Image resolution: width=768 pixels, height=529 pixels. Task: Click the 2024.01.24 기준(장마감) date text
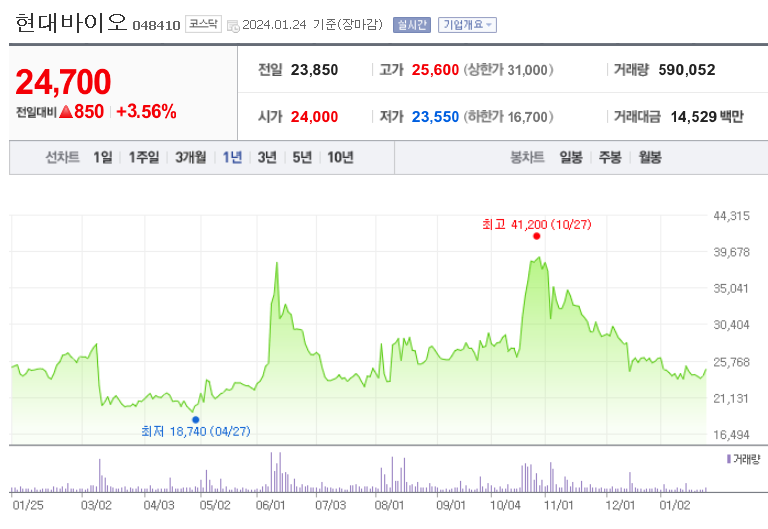point(312,24)
